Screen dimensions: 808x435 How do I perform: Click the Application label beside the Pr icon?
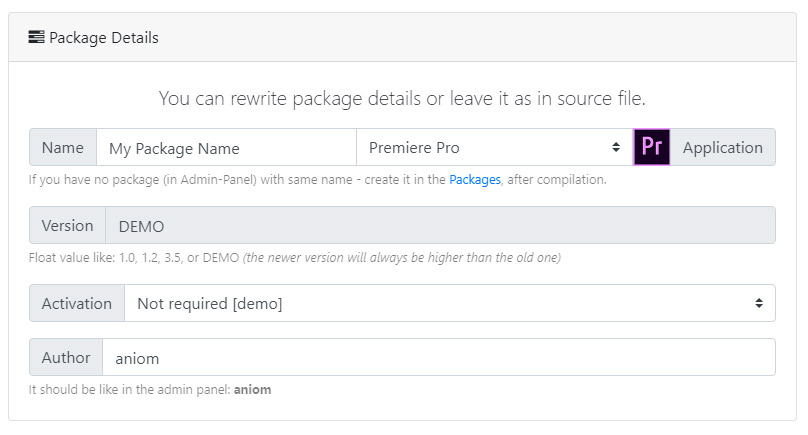coord(722,147)
